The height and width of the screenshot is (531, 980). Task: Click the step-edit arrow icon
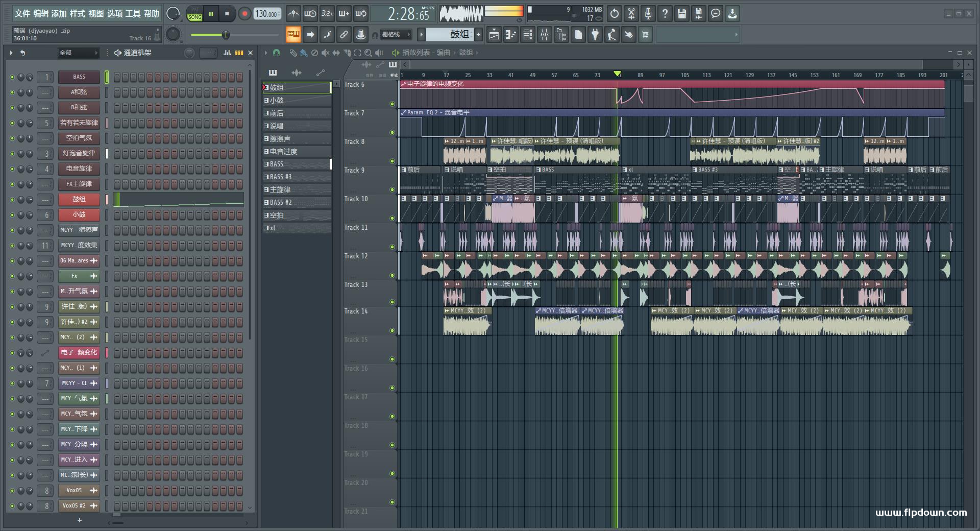click(310, 35)
